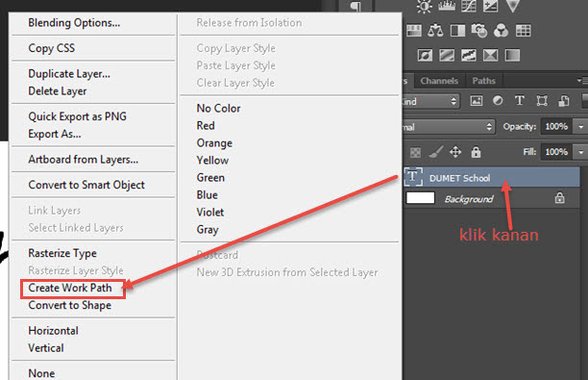Choose Export As
The height and width of the screenshot is (380, 588).
pyautogui.click(x=55, y=134)
